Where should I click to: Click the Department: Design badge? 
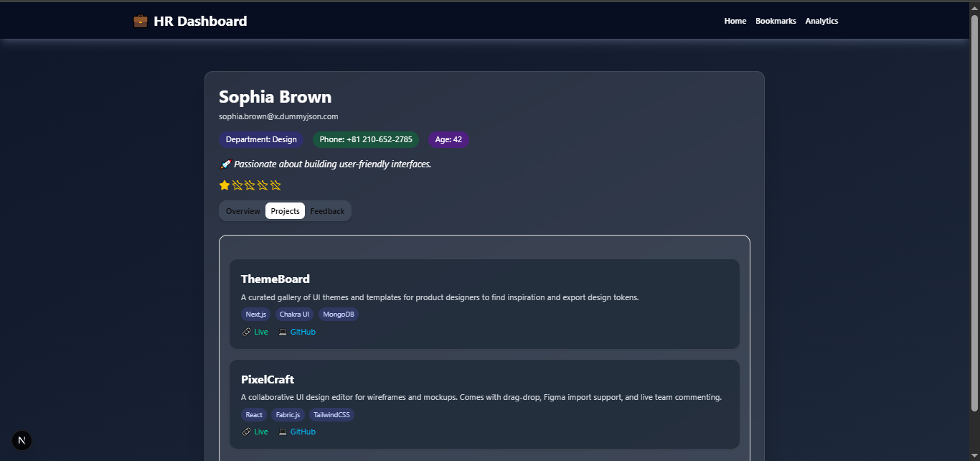click(x=261, y=139)
